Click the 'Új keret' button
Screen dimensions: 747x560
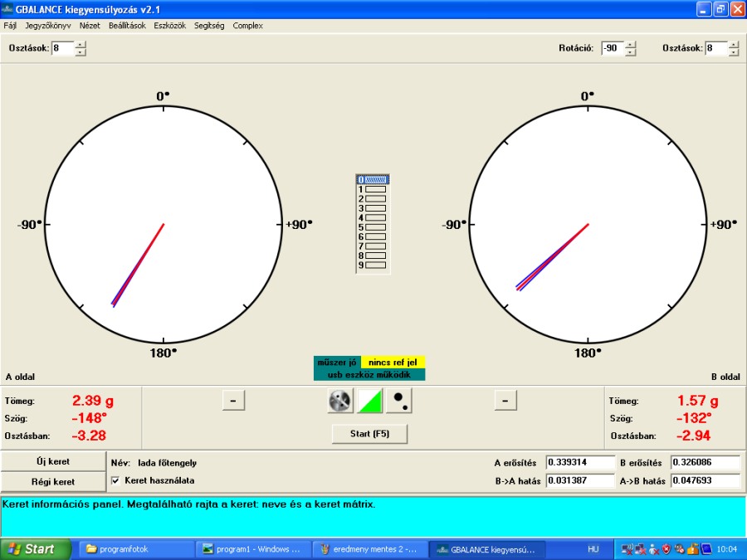point(53,461)
